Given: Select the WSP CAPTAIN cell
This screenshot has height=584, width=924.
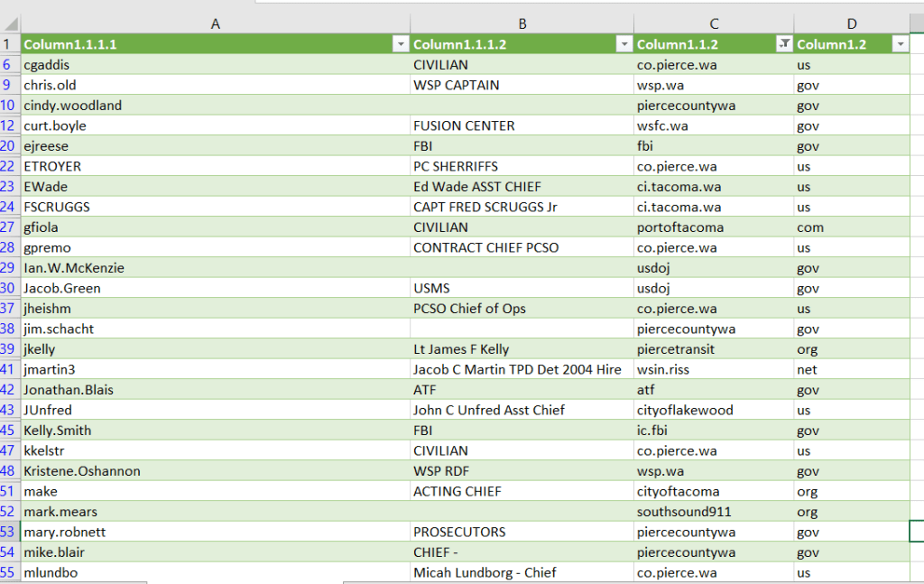Looking at the screenshot, I should click(522, 85).
